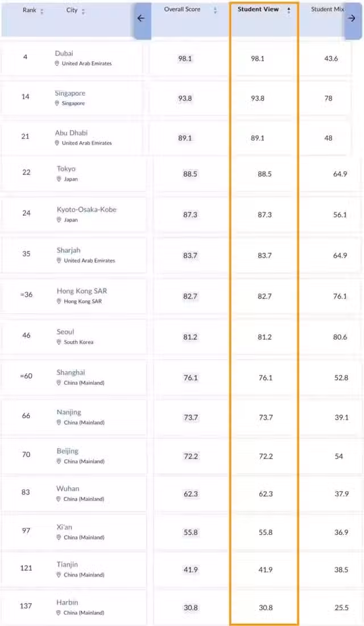Image resolution: width=364 pixels, height=626 pixels.
Task: Click the location pin next to Japan under Tokyo
Action: pyautogui.click(x=59, y=179)
